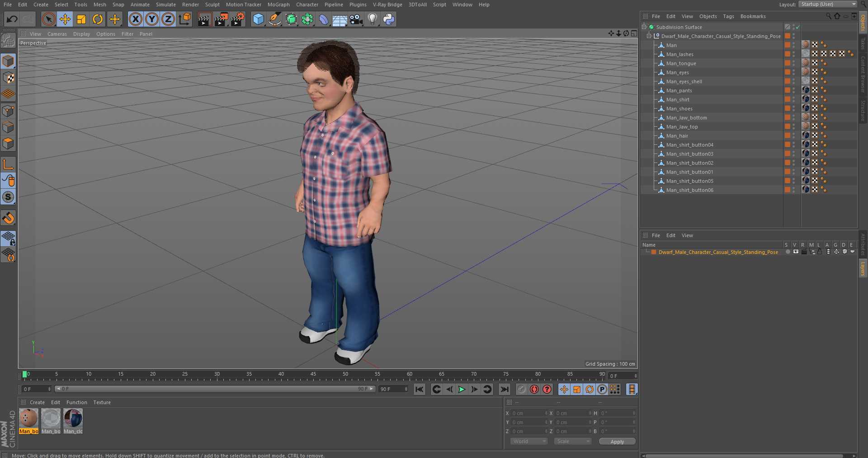Toggle Autokeying button

[534, 389]
